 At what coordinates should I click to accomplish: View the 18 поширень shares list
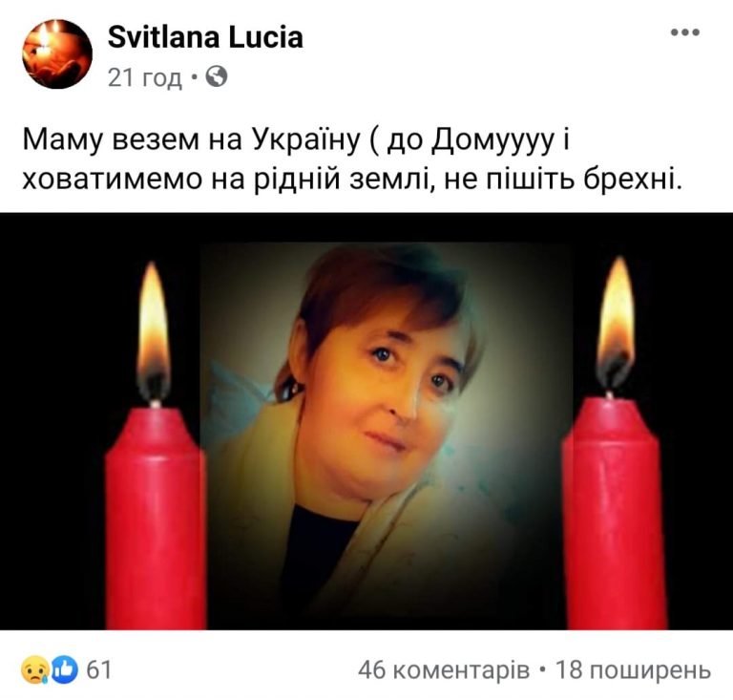[633, 670]
